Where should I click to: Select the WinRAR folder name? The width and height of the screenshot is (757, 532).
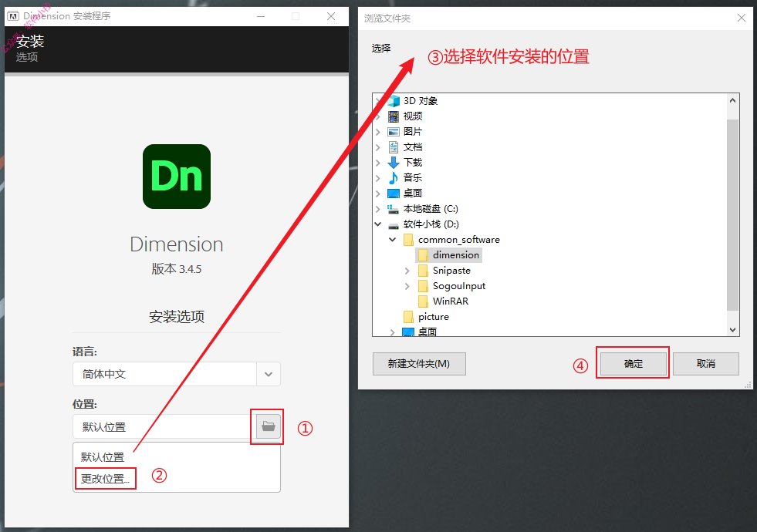pyautogui.click(x=451, y=301)
